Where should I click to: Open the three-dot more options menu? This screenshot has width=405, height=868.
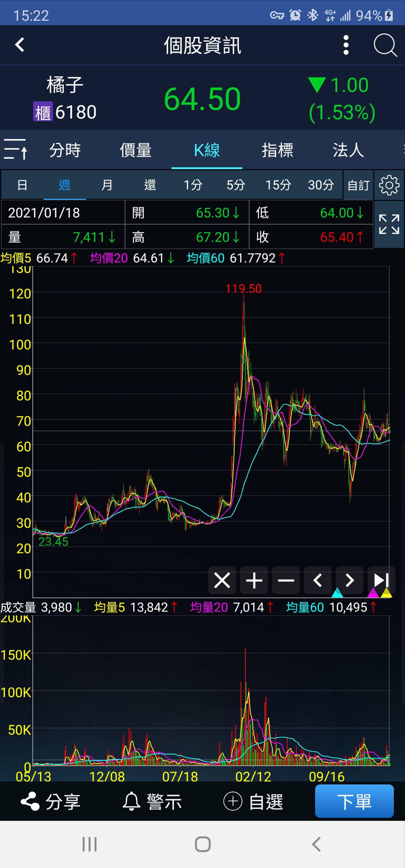[x=346, y=45]
